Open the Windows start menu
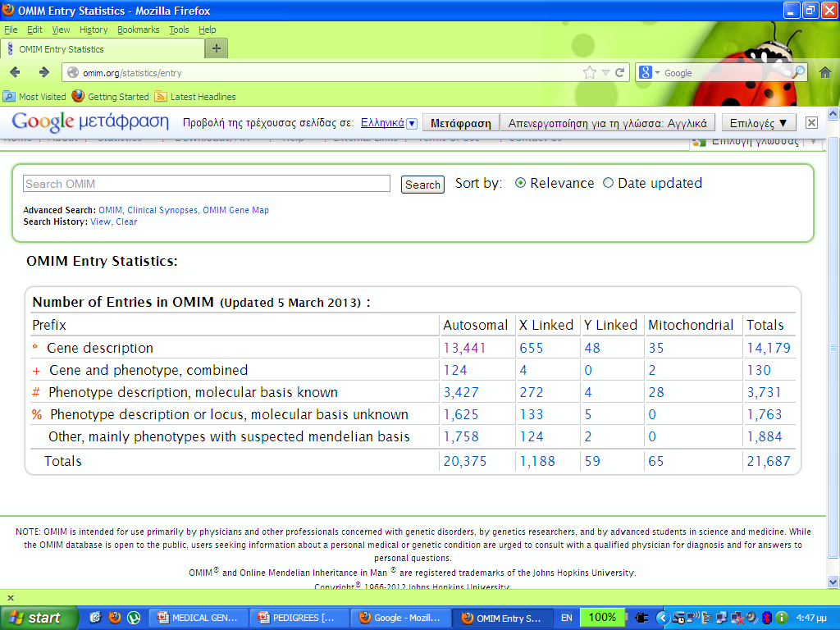The image size is (840, 630). tap(39, 618)
